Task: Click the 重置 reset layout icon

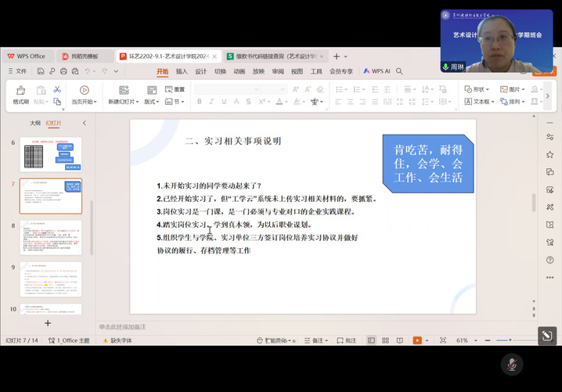Action: pyautogui.click(x=175, y=90)
